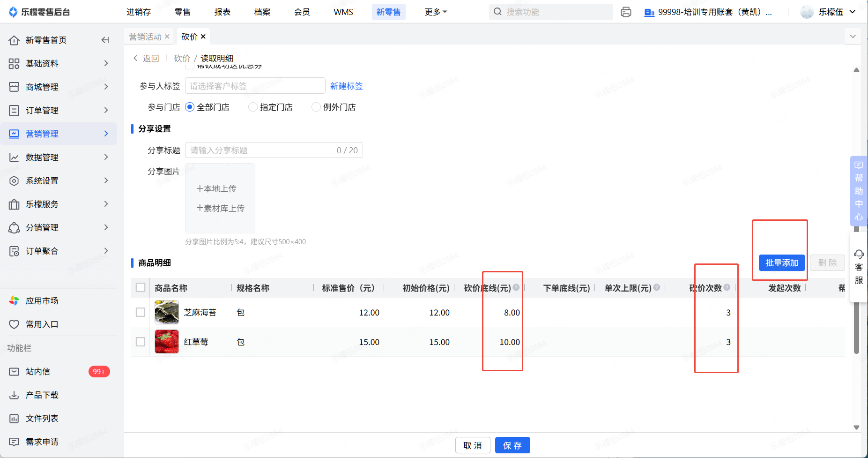868x458 pixels.
Task: Click the scroll-up arrow of the page
Action: click(x=856, y=70)
